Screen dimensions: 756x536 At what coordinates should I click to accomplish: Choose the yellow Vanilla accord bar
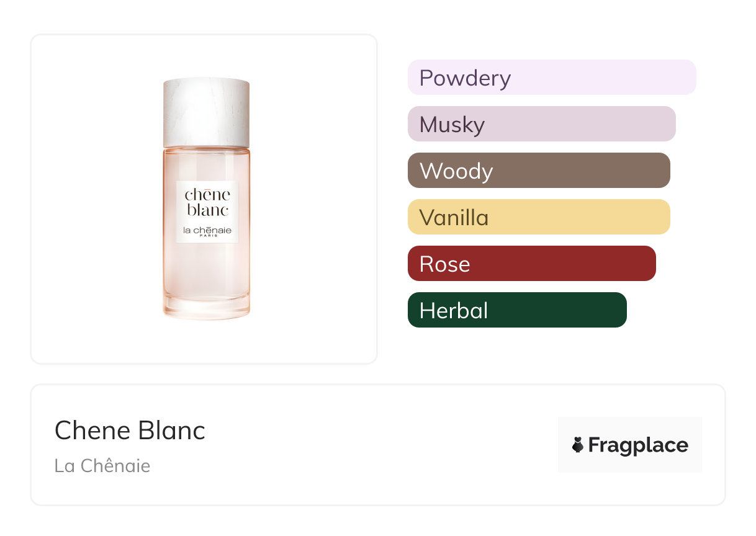pos(538,217)
